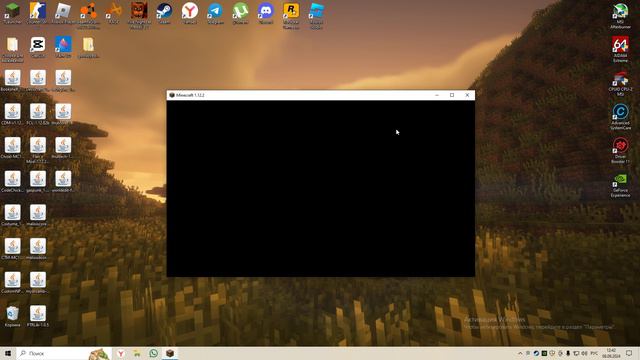Open Yandex browser from the taskbar
640x360 pixels.
121,353
